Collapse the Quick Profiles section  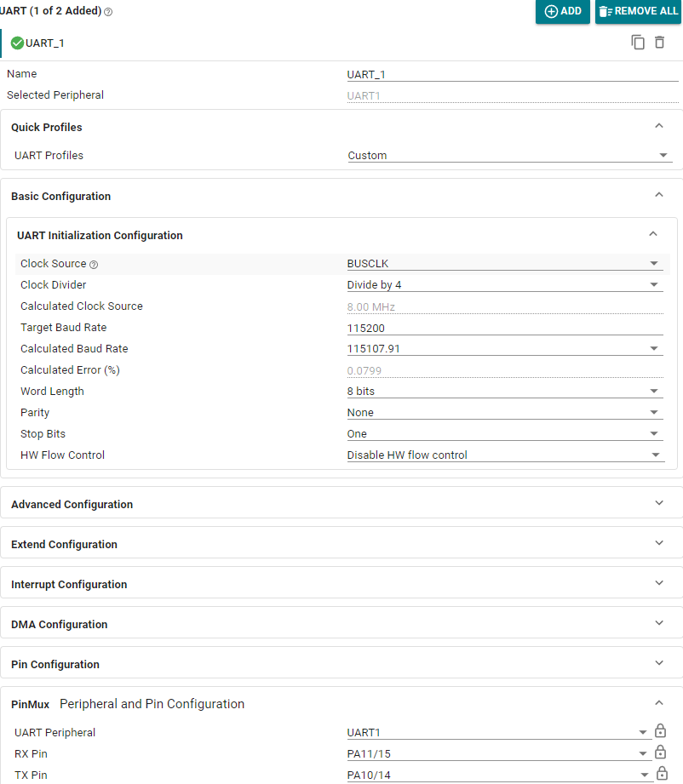pos(658,126)
